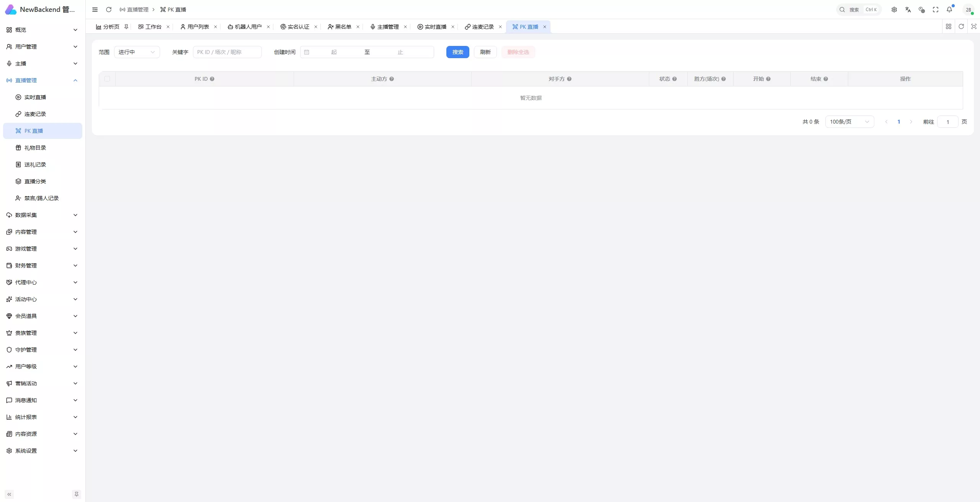
Task: Expand the 游戏管理 sidebar menu
Action: coord(42,249)
